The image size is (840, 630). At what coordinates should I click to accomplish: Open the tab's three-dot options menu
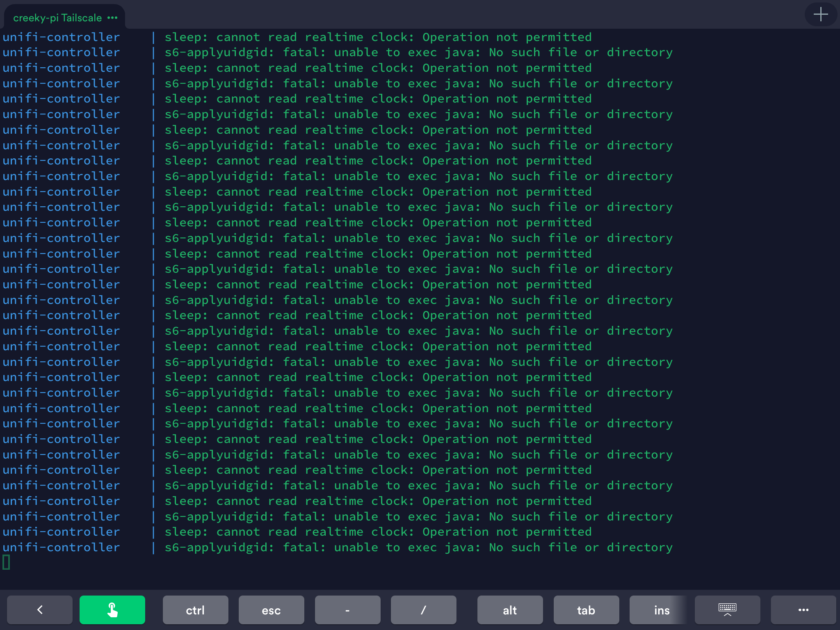click(112, 18)
